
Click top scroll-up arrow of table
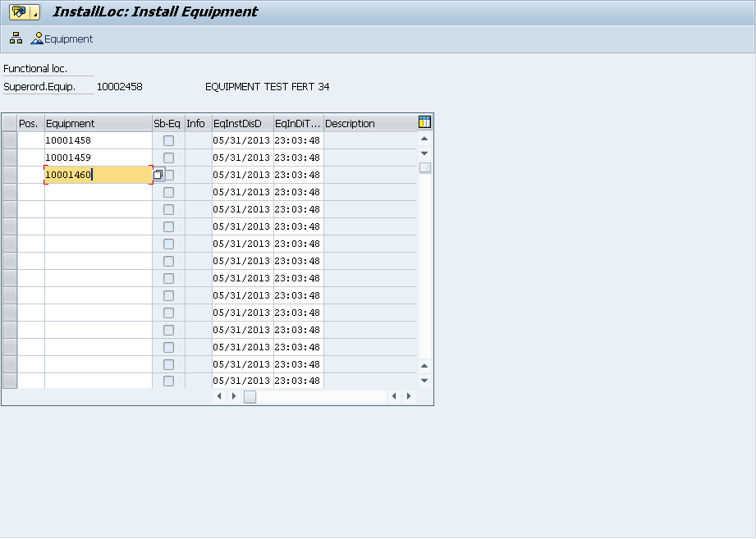pos(424,139)
